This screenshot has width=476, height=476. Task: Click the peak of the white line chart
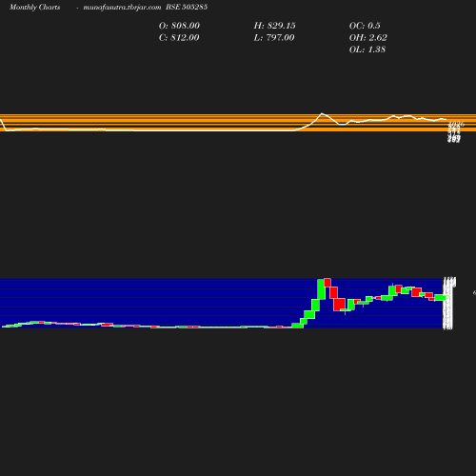coord(322,113)
